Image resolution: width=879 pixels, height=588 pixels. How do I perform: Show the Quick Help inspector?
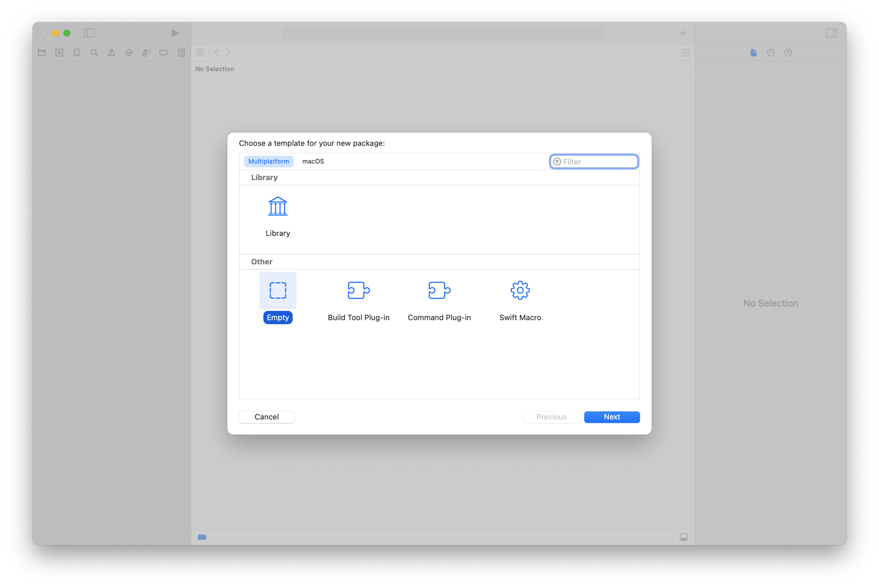pos(788,53)
